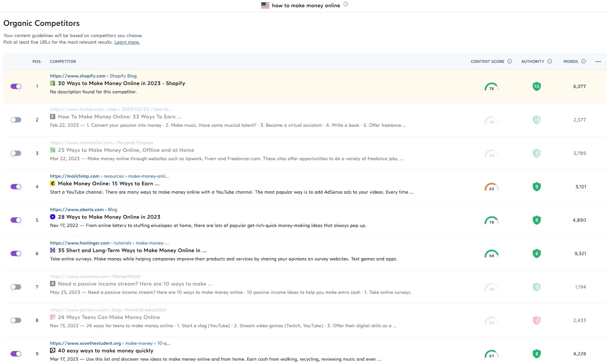
Task: Open 'How To Make Money Online: 33 Ways' title
Action: 120,117
